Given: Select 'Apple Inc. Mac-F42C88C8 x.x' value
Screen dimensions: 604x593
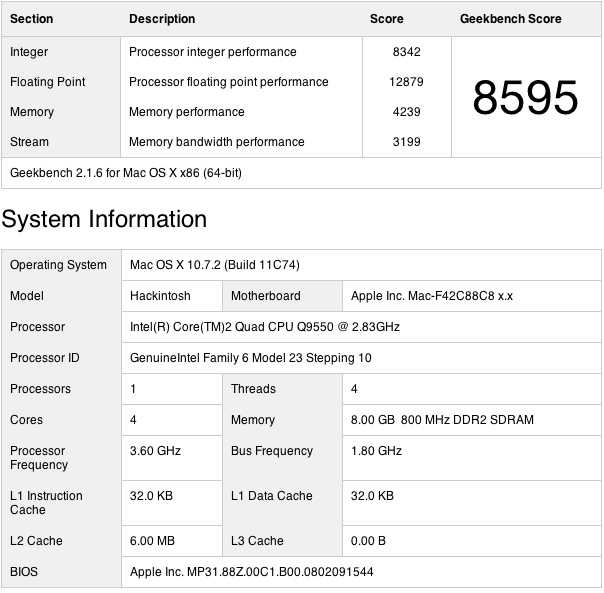Looking at the screenshot, I should point(431,296).
